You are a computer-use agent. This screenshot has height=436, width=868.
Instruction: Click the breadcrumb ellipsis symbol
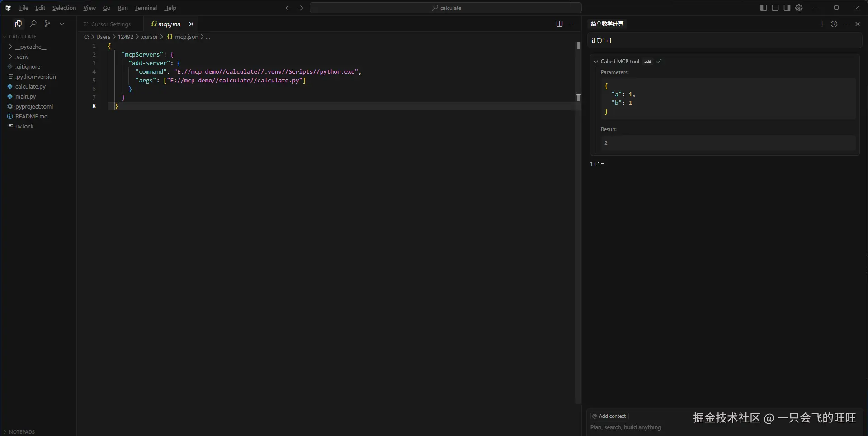pos(208,37)
